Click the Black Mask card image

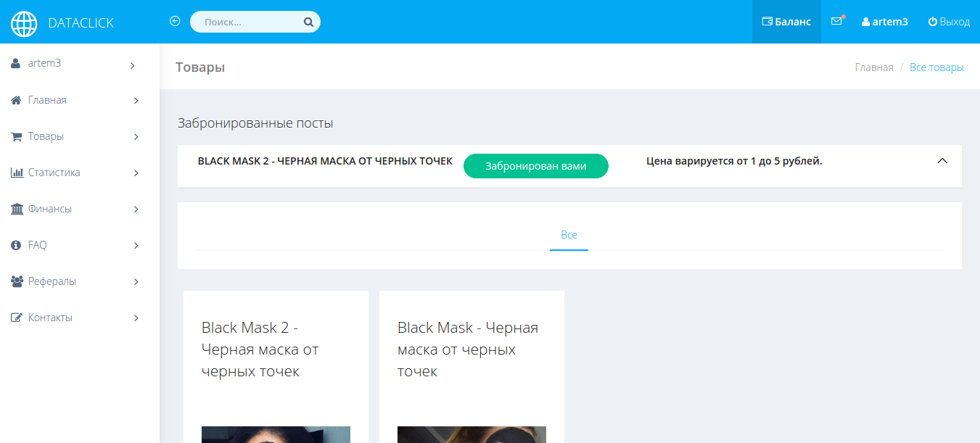tap(472, 434)
